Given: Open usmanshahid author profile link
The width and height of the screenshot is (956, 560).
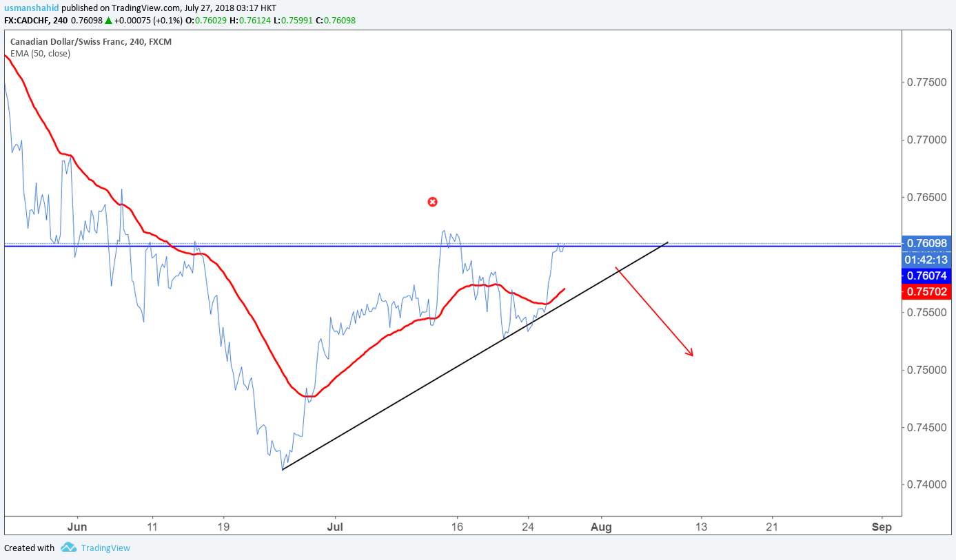Looking at the screenshot, I should click(x=30, y=8).
